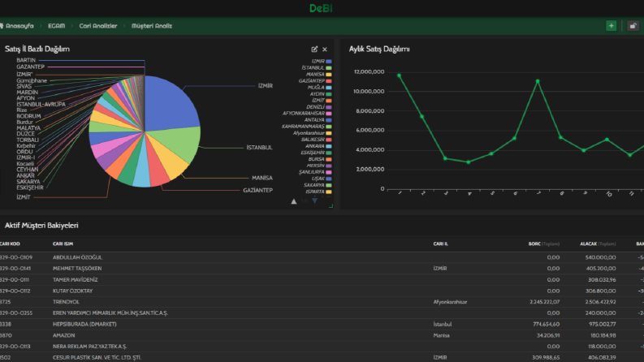Select the ABDULLAH ÖZOĞUL row

[x=322, y=257]
